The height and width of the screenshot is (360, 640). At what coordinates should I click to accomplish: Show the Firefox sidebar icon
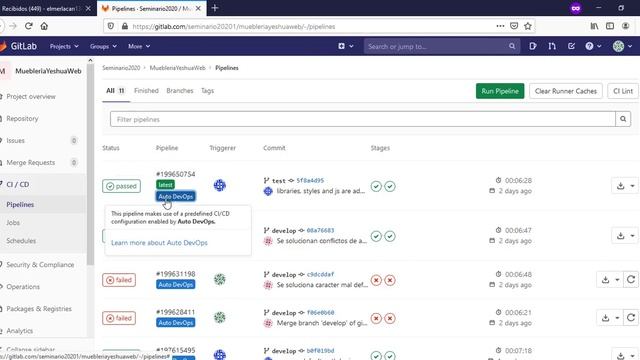610,26
